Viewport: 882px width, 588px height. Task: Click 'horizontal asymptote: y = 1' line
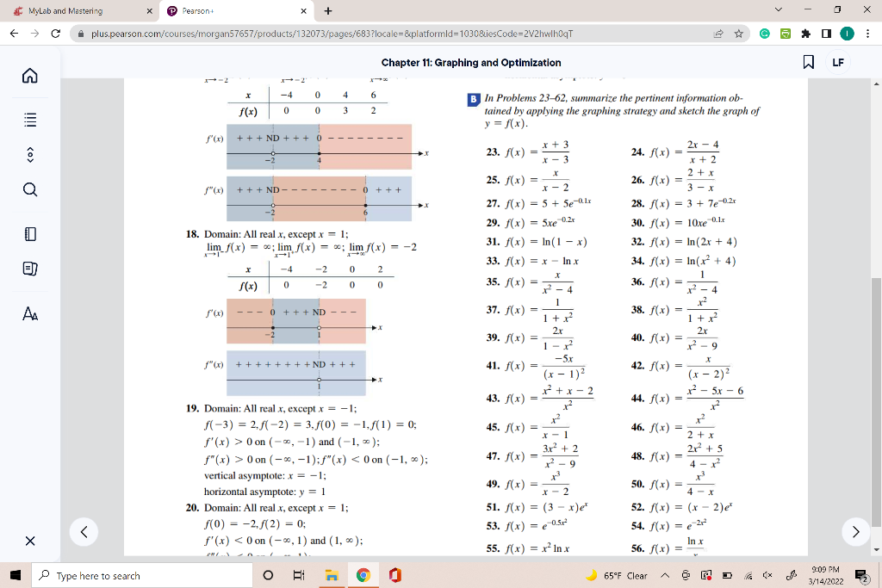pyautogui.click(x=264, y=492)
